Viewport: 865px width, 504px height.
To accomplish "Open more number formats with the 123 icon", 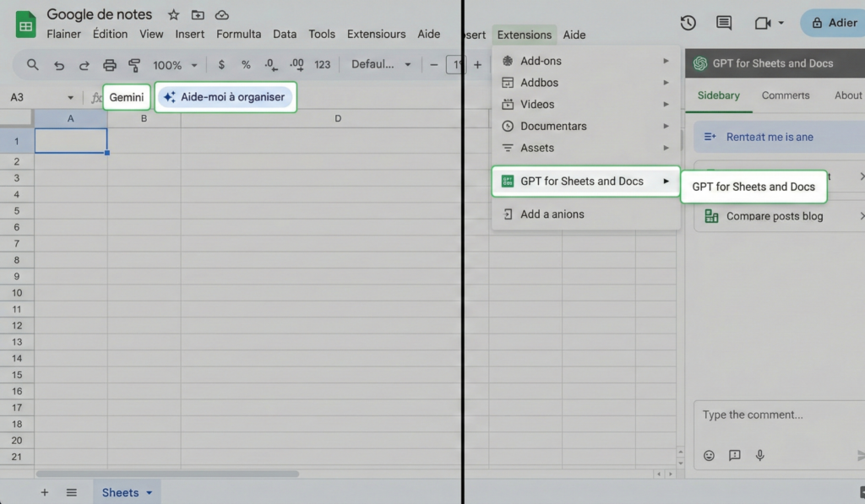I will coord(324,64).
